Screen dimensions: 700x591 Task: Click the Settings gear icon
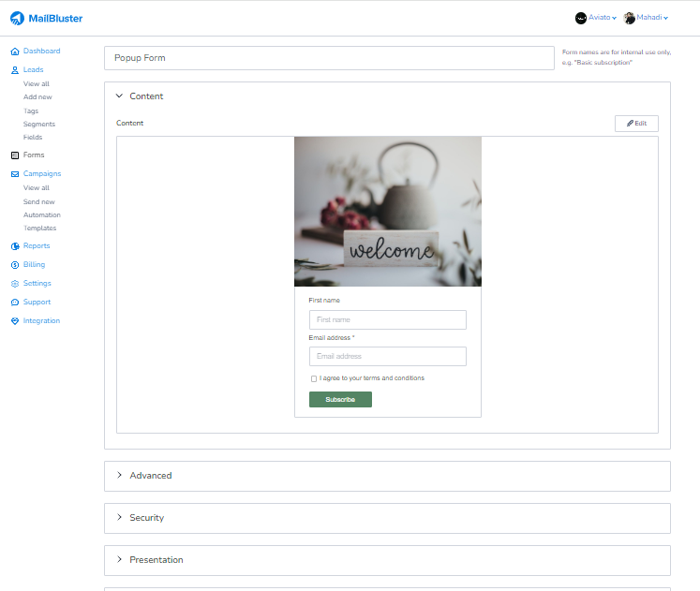click(x=15, y=284)
